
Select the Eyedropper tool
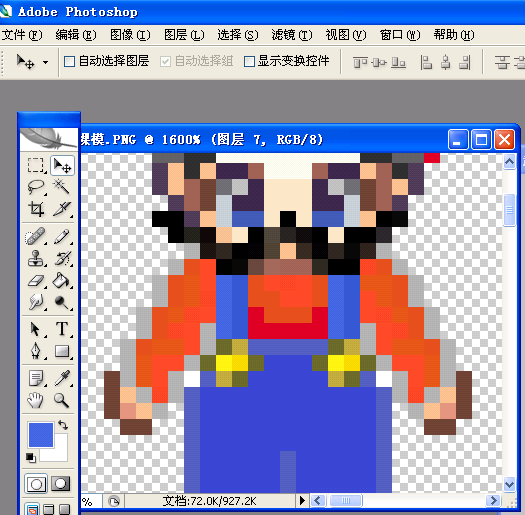[62, 378]
